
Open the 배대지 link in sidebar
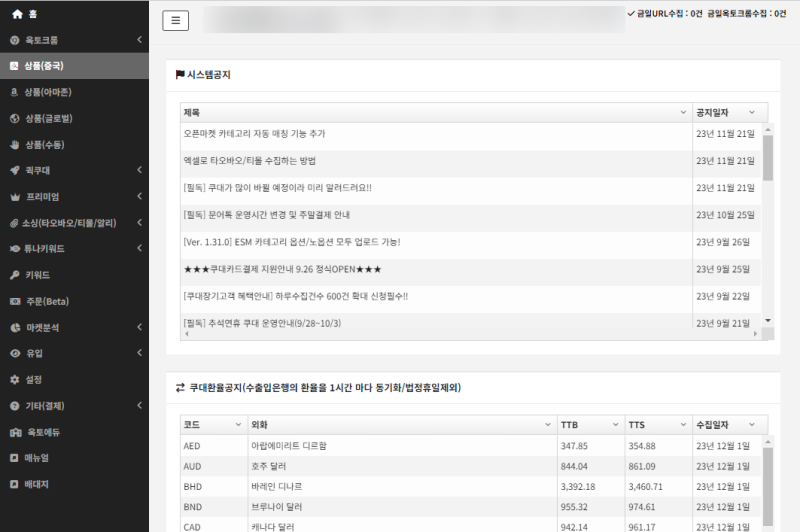pyautogui.click(x=74, y=484)
